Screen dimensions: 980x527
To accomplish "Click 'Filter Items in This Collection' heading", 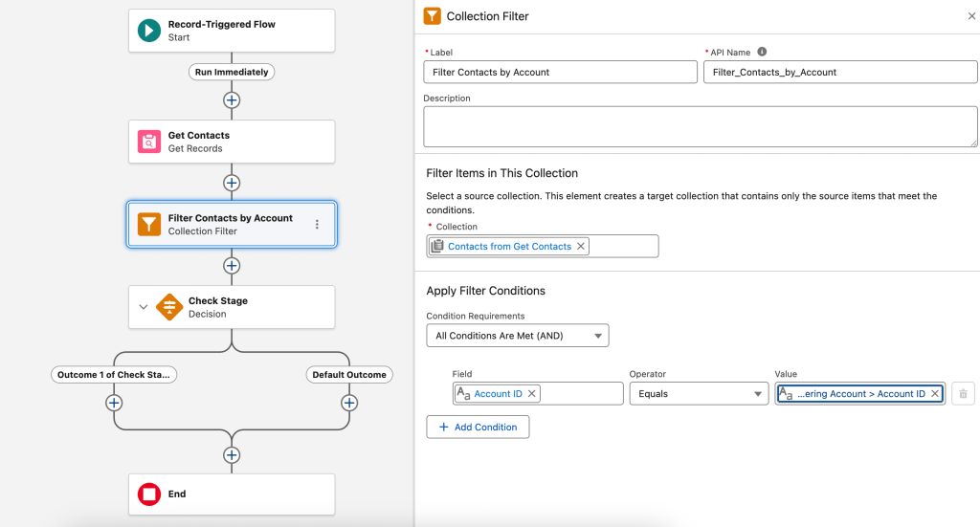I will point(501,173).
